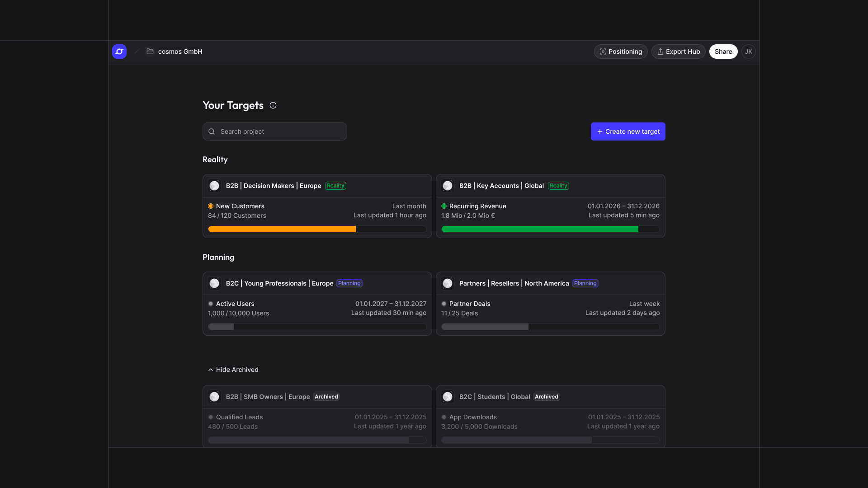Click 84 / 120 Customers value
868x488 pixels.
[x=237, y=216]
